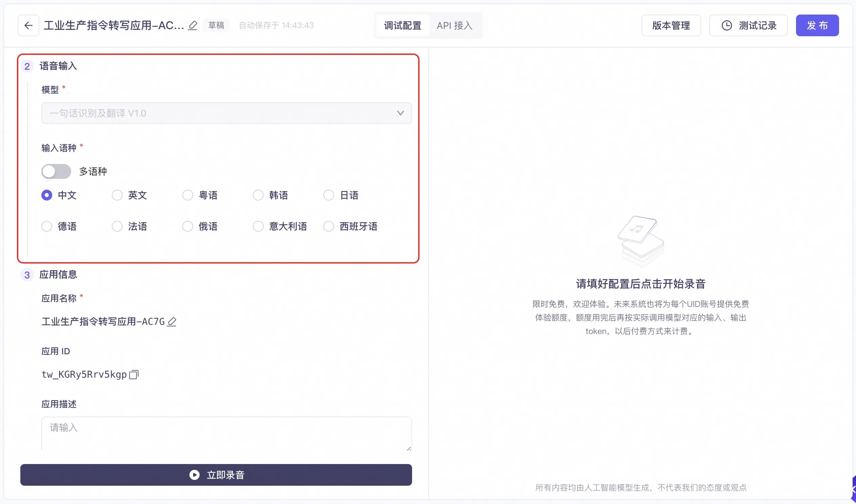Choose 粤语 as input language
The height and width of the screenshot is (504, 856).
(x=188, y=195)
